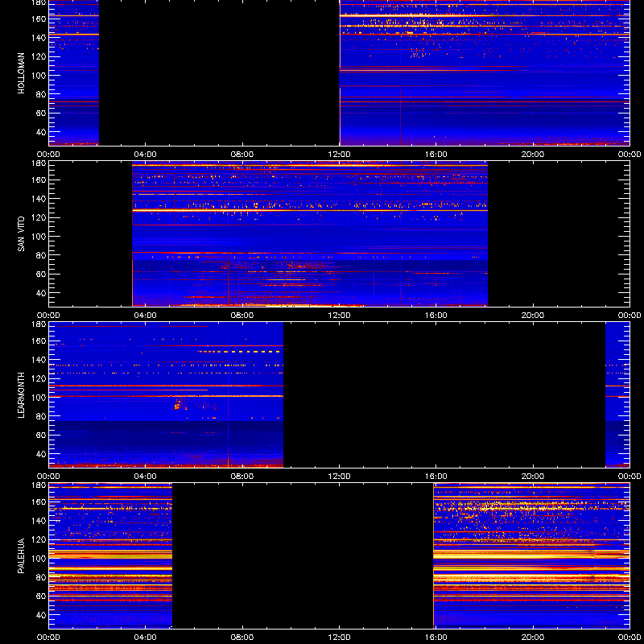644x644 pixels.
Task: Click the PALEHUA station label
Action: (x=21, y=556)
